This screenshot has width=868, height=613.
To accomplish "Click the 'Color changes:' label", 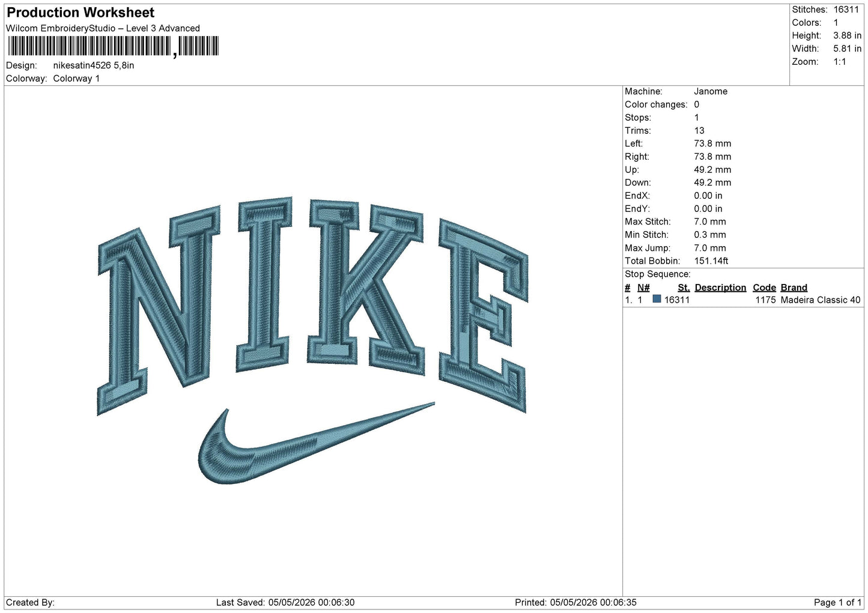I will tap(656, 104).
